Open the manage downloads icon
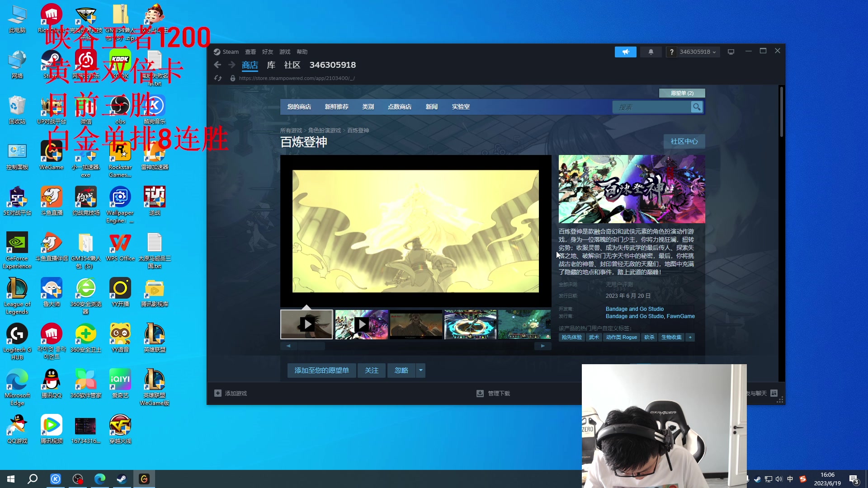Image resolution: width=868 pixels, height=488 pixels. click(x=480, y=394)
